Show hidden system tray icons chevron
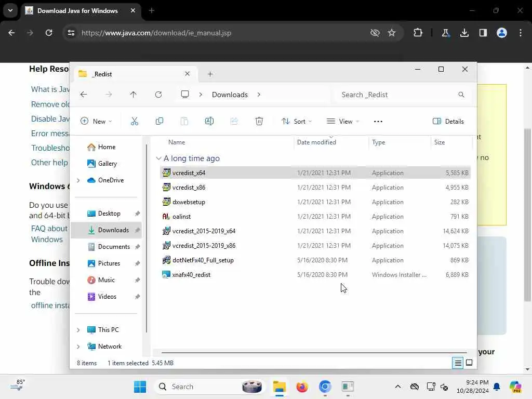 tap(397, 387)
